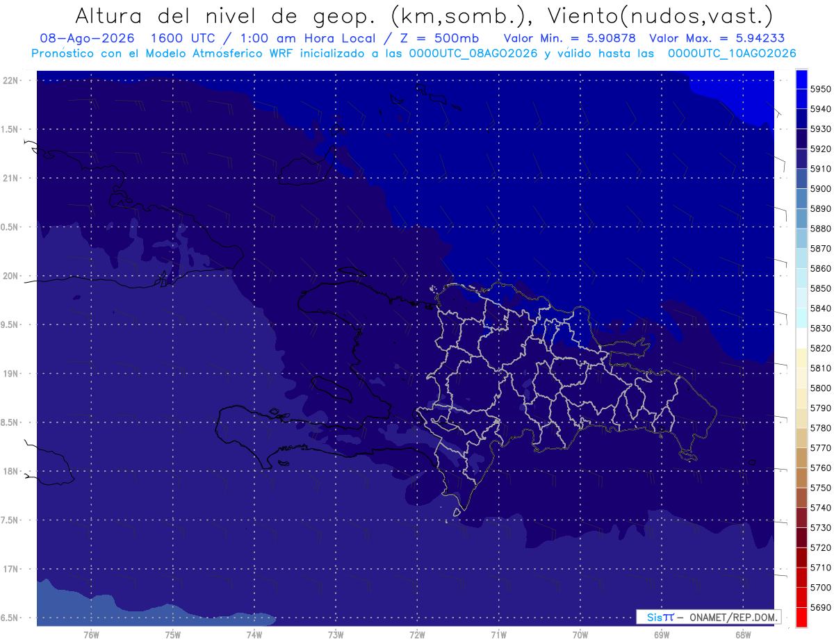The width and height of the screenshot is (834, 644).
Task: Select the legend swatch between 5860 and 5870
Action: click(x=801, y=258)
